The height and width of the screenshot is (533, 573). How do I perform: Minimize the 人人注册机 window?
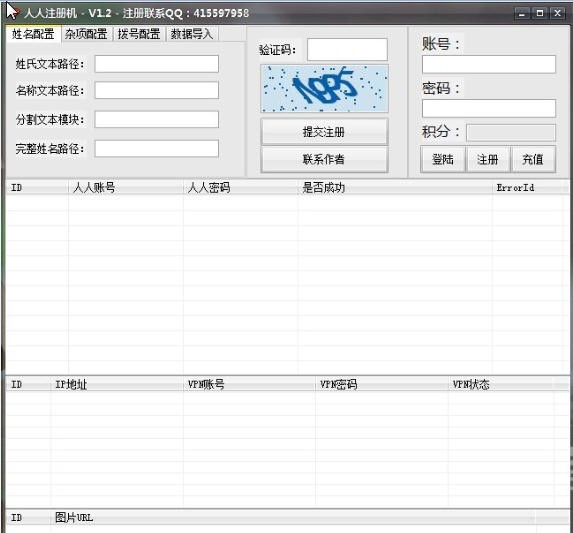pyautogui.click(x=521, y=14)
